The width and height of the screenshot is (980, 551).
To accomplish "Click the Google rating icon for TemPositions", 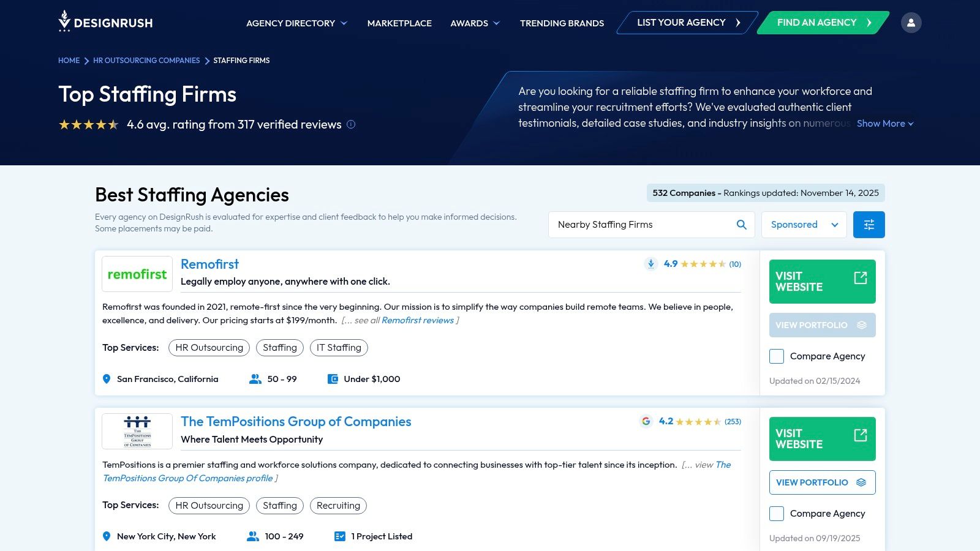I will pyautogui.click(x=646, y=421).
